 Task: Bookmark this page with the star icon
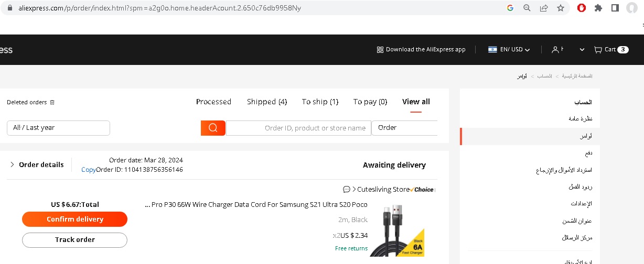point(561,8)
